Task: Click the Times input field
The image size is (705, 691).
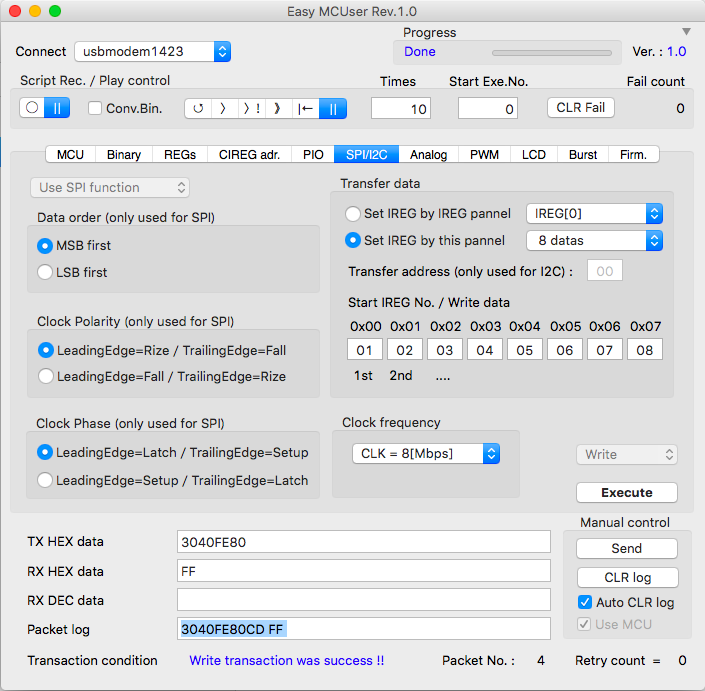Action: click(401, 108)
